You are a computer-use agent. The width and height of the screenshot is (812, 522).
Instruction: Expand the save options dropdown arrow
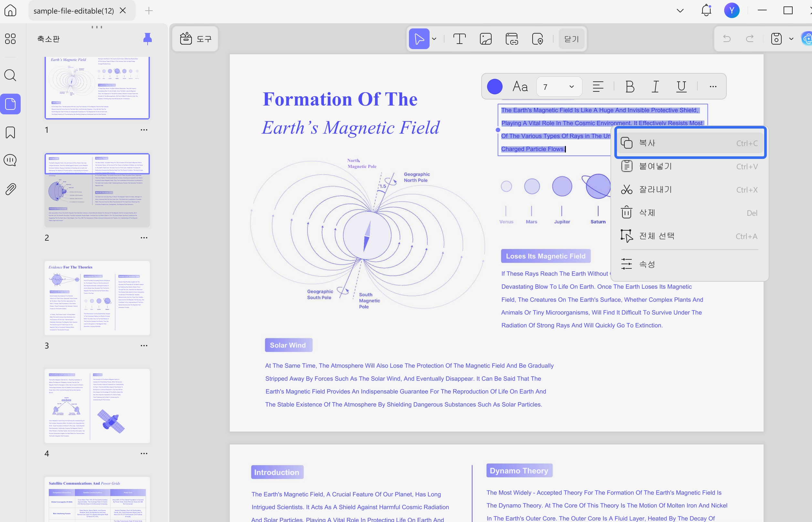pyautogui.click(x=791, y=39)
